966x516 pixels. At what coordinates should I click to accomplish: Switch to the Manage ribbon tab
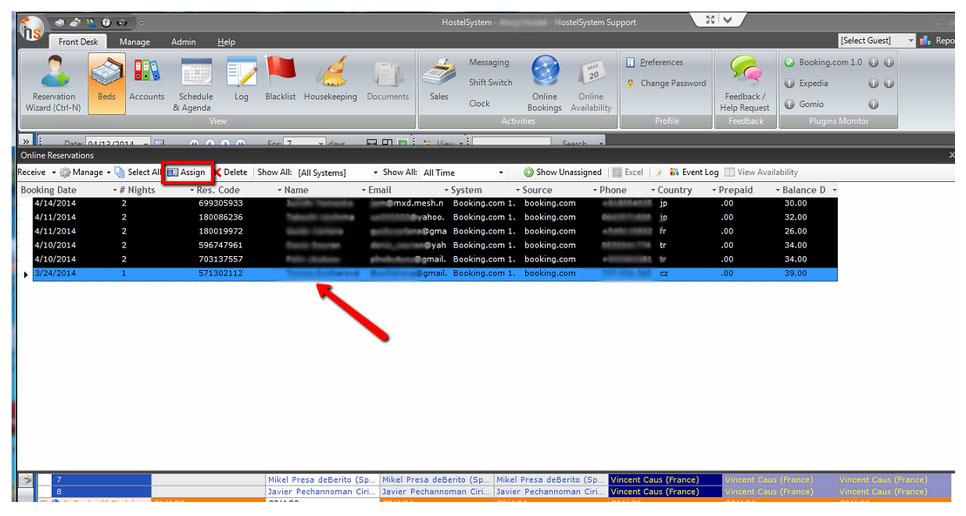point(134,42)
